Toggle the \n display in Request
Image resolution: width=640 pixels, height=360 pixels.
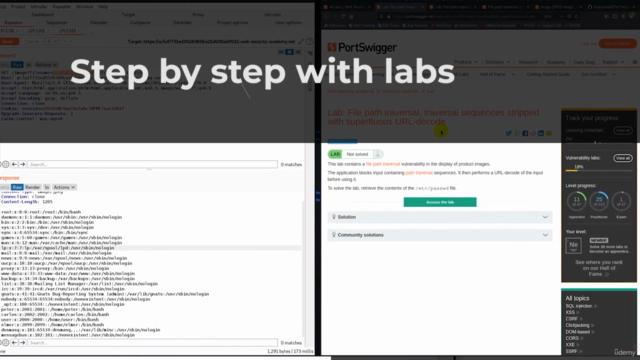coord(29,64)
